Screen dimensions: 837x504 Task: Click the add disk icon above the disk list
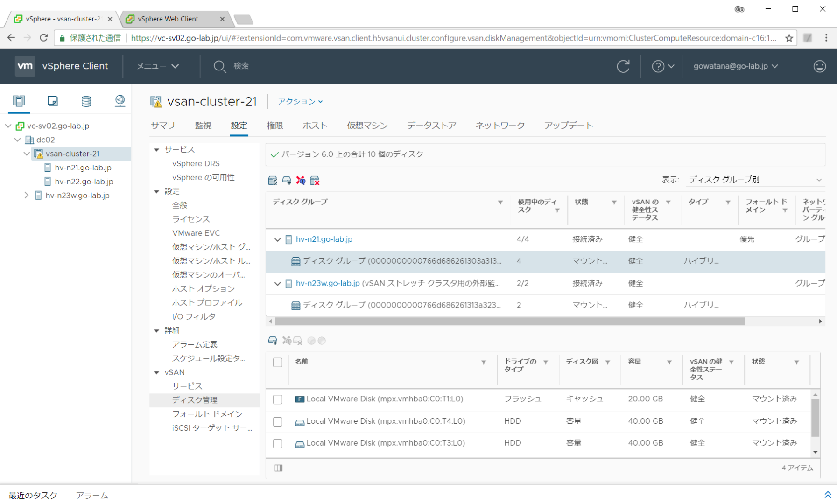(x=273, y=341)
